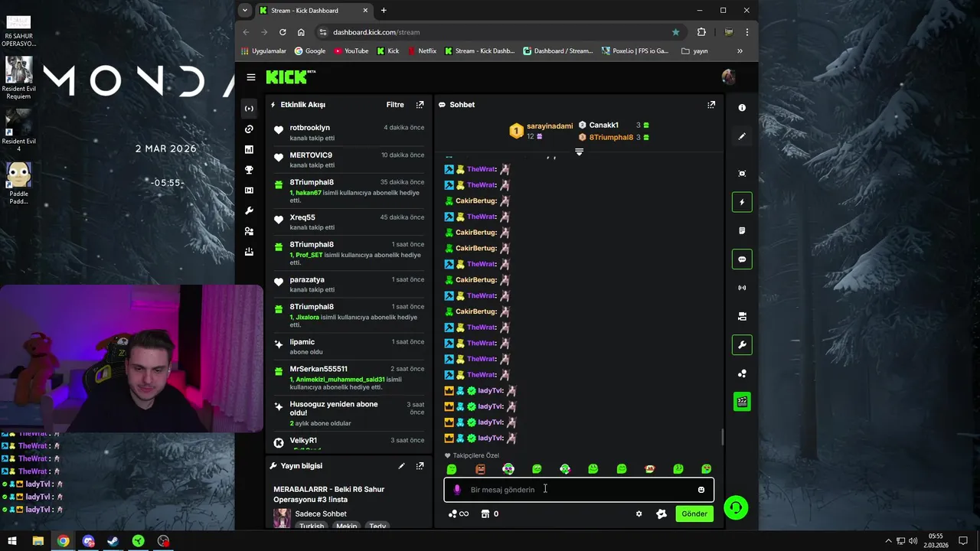Viewport: 980px width, 551px height.
Task: Open the yayın bookmarks folder
Action: click(694, 51)
